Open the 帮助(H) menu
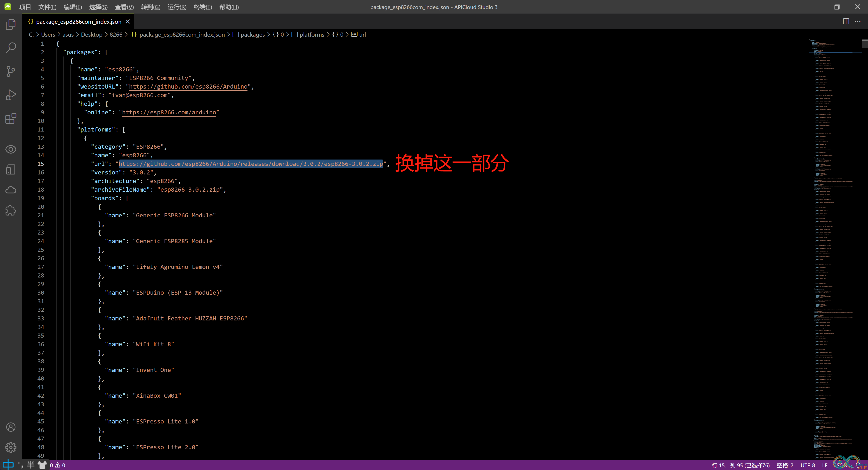The width and height of the screenshot is (868, 470). (x=229, y=7)
